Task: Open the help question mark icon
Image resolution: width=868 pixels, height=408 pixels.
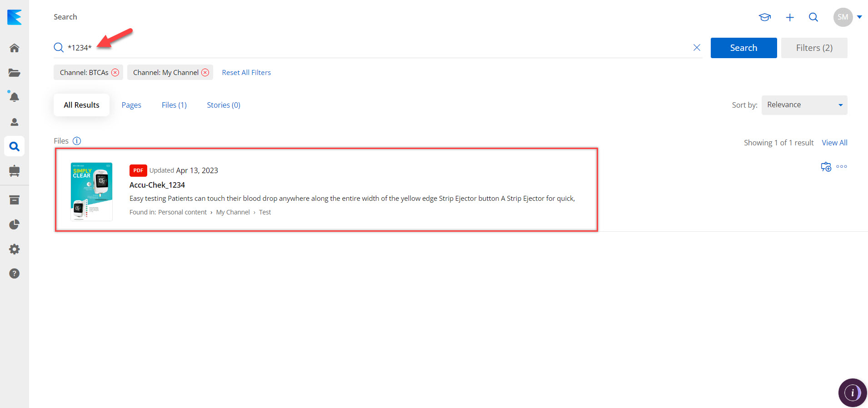Action: pyautogui.click(x=15, y=274)
